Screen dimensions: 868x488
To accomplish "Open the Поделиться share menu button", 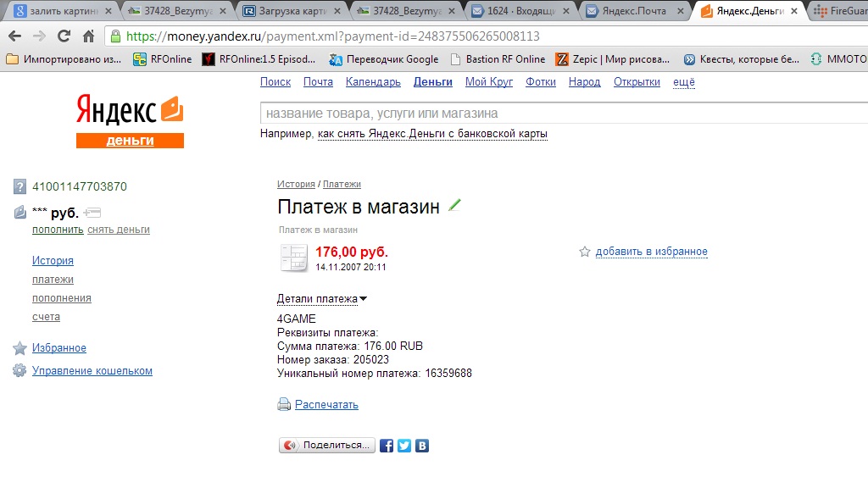I will pos(326,446).
